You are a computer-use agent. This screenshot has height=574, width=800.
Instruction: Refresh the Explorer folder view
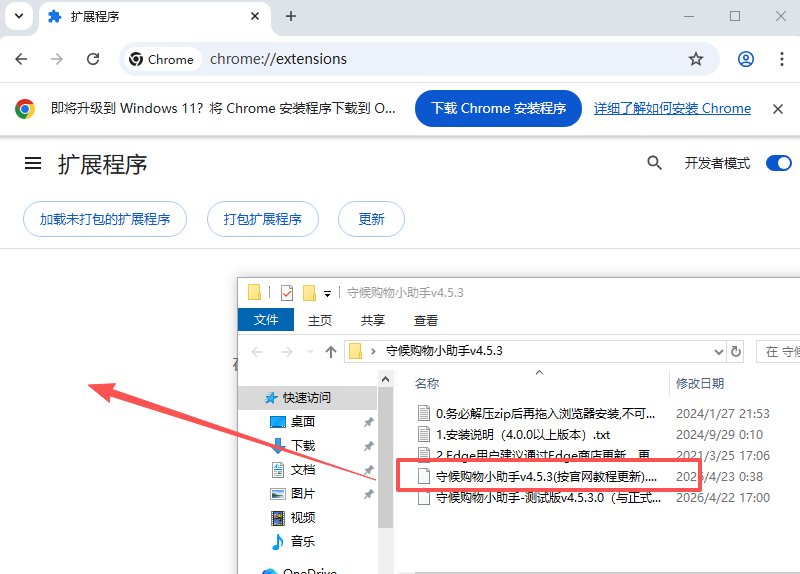736,352
